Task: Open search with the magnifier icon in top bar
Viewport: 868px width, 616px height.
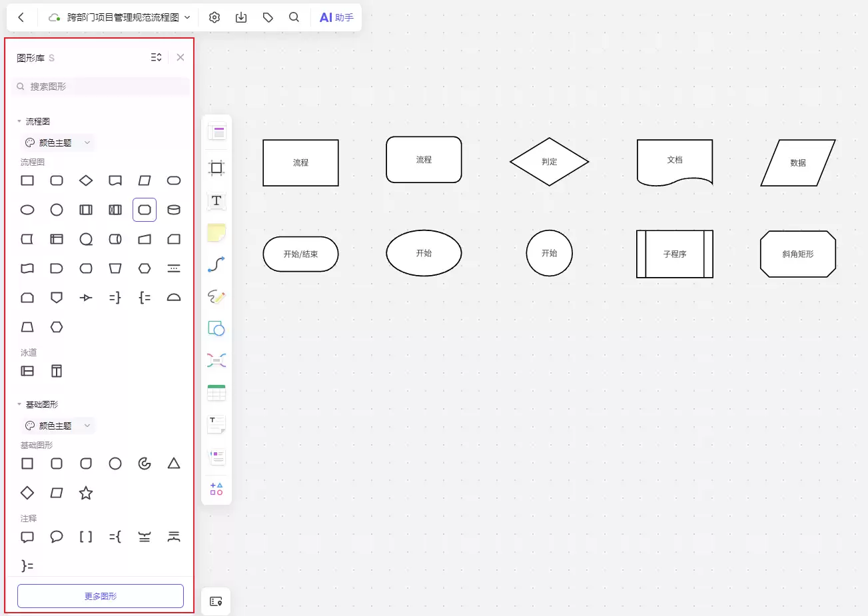Action: [x=294, y=17]
